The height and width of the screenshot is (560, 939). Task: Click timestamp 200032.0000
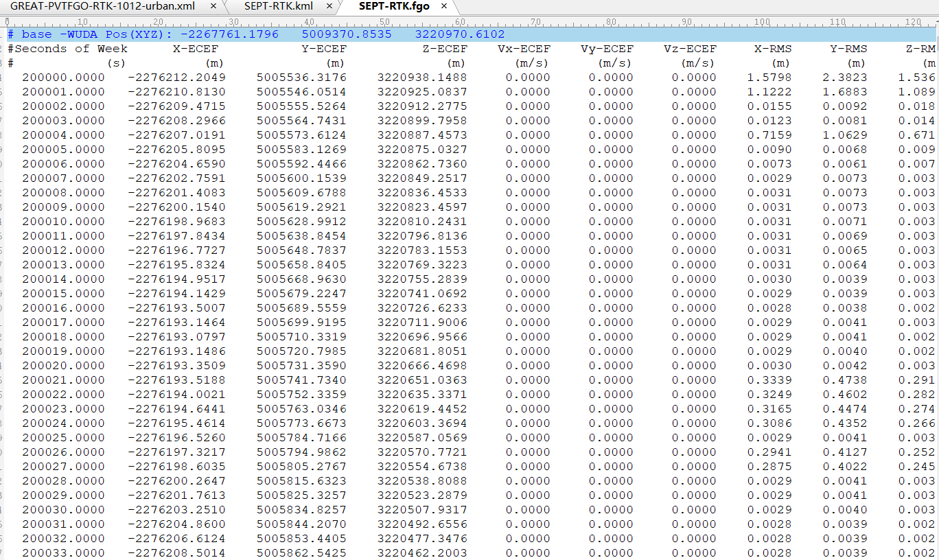(64, 539)
